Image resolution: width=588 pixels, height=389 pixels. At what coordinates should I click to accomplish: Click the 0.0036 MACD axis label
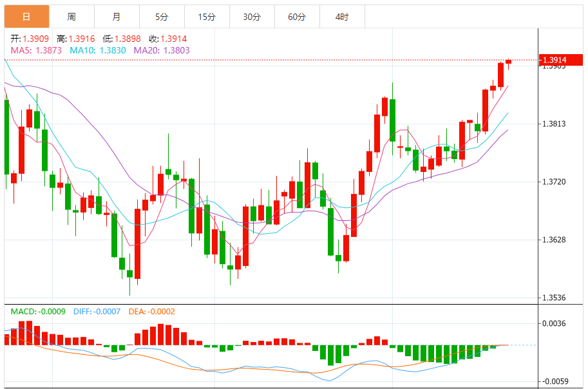554,323
